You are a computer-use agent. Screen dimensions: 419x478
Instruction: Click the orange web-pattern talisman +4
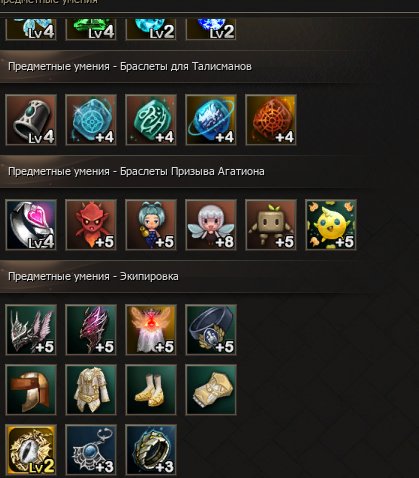click(271, 120)
